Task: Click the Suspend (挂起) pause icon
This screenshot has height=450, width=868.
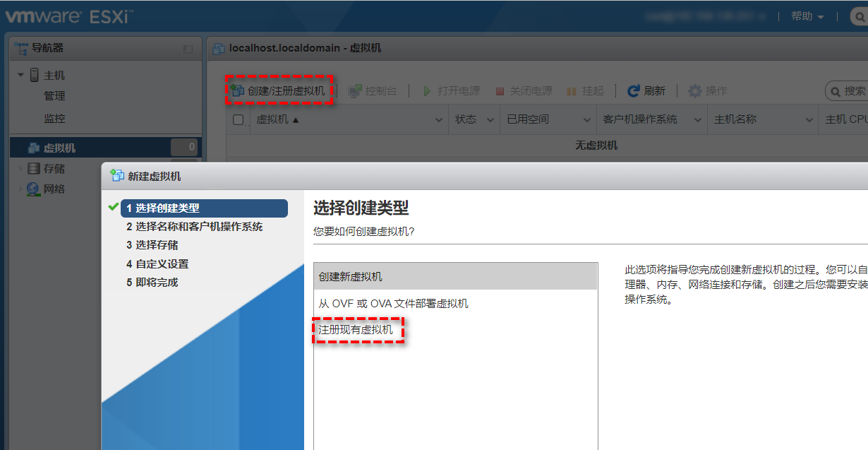Action: pos(572,91)
